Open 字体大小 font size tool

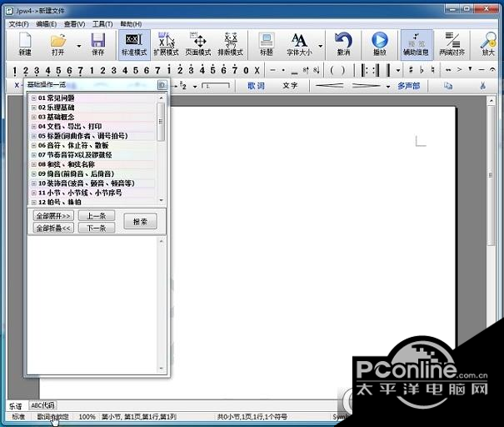[x=299, y=44]
